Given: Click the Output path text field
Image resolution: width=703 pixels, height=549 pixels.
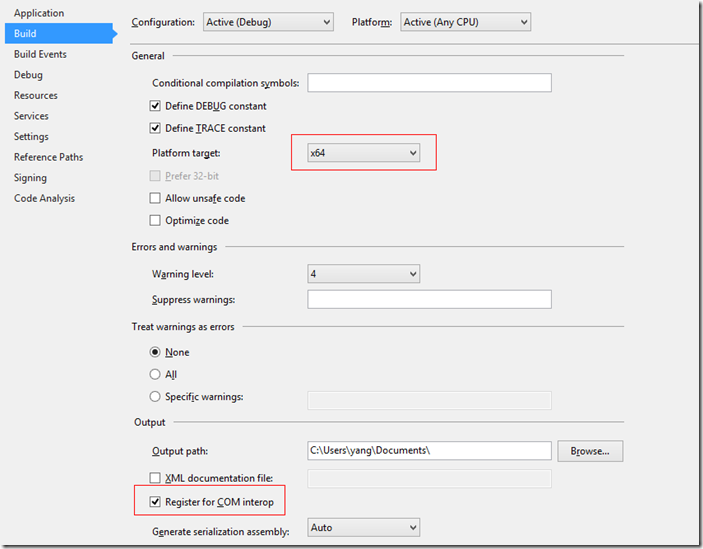Looking at the screenshot, I should coord(430,451).
